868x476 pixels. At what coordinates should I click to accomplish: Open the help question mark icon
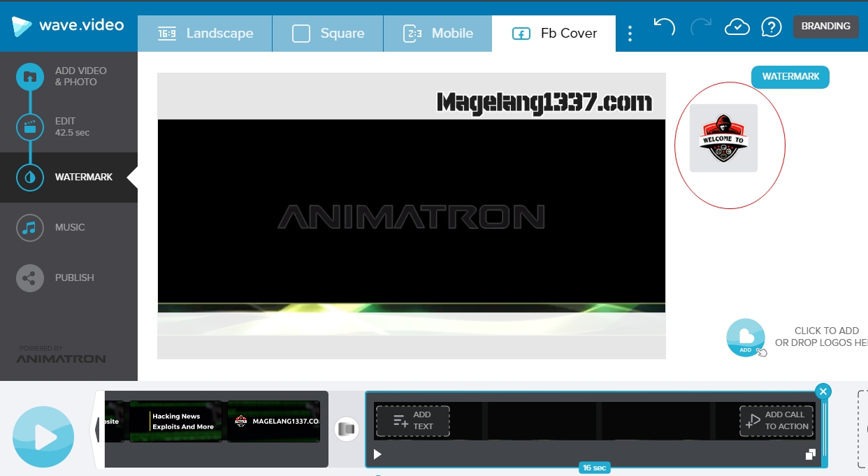tap(771, 27)
